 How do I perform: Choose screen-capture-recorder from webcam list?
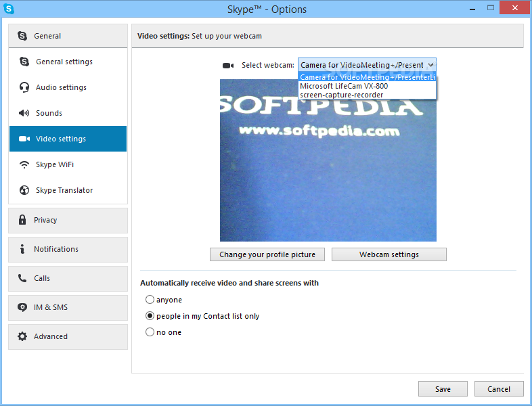click(x=367, y=95)
